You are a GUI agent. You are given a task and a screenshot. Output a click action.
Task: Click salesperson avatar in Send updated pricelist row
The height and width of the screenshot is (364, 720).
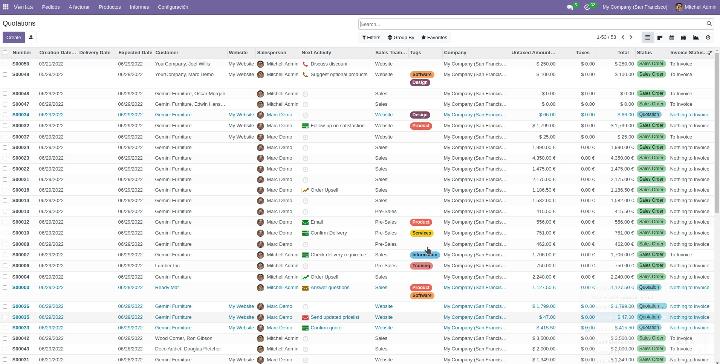(260, 317)
